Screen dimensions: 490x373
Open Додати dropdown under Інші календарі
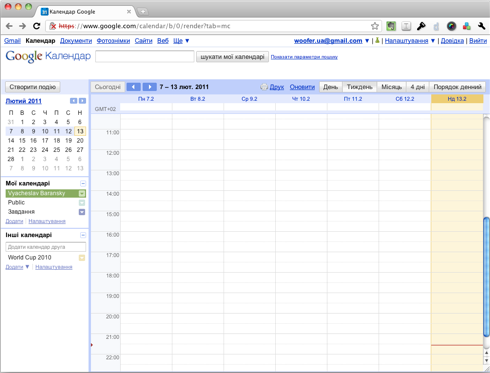27,267
